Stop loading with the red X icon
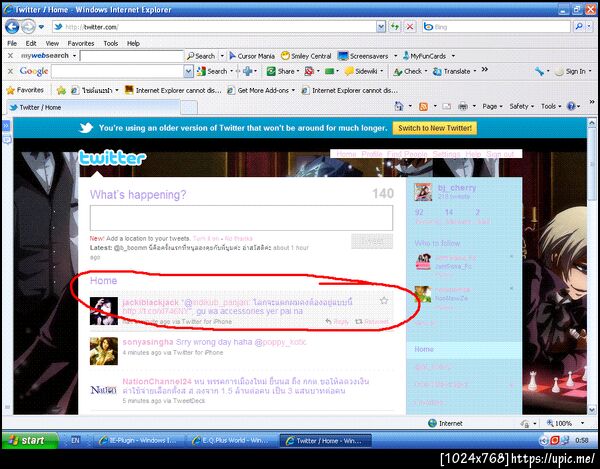 click(410, 26)
